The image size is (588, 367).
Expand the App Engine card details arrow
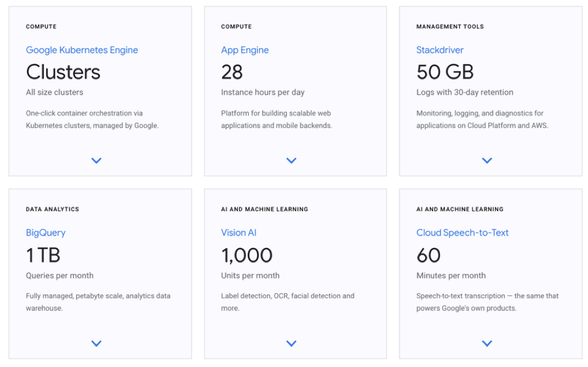(x=292, y=161)
